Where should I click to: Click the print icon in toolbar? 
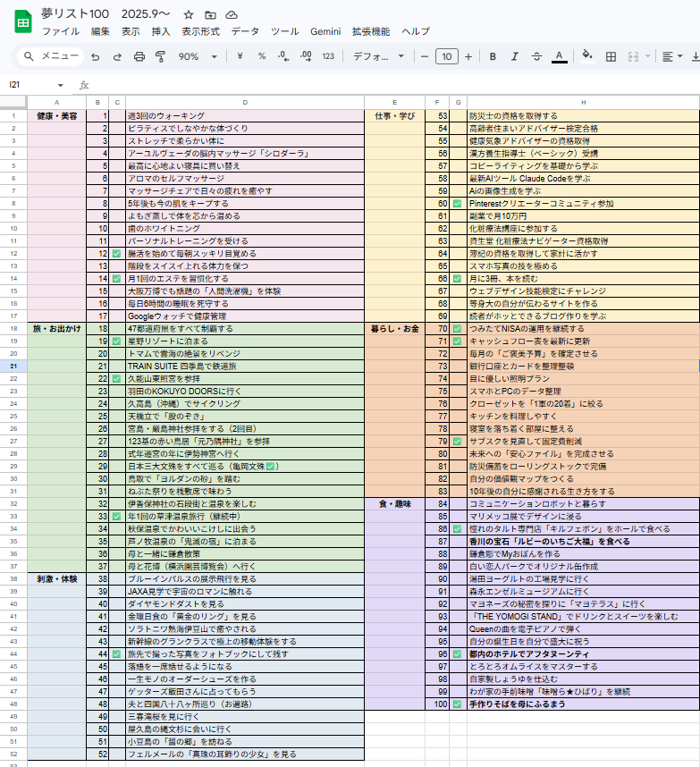pos(139,56)
